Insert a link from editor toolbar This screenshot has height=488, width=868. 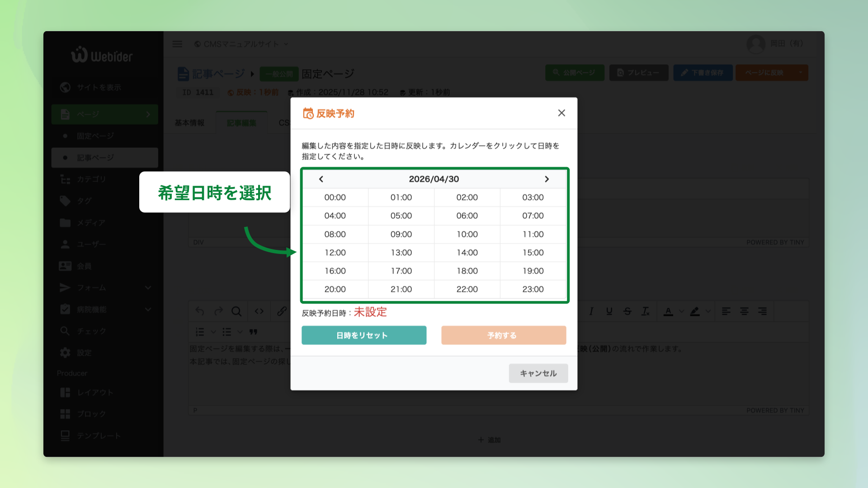[282, 311]
